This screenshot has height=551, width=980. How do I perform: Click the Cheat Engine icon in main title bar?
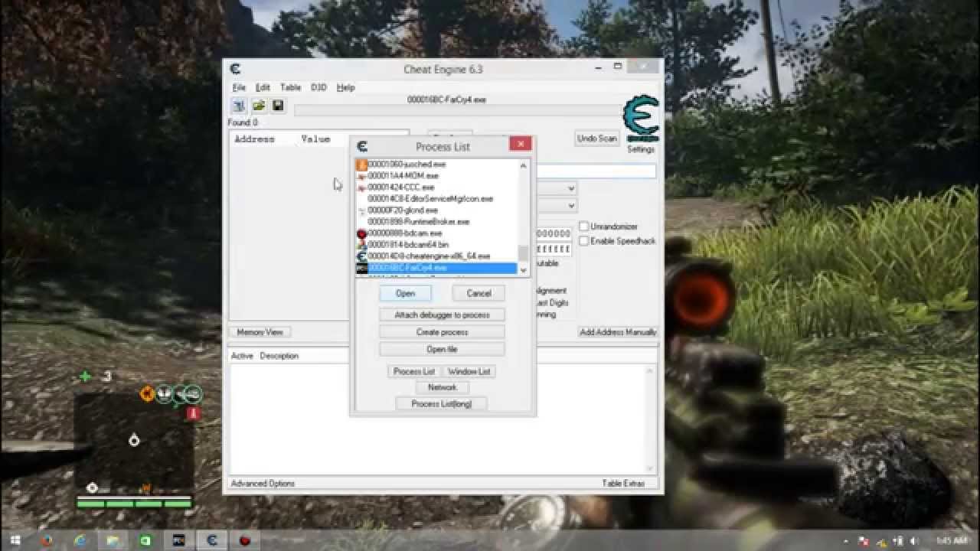[236, 69]
